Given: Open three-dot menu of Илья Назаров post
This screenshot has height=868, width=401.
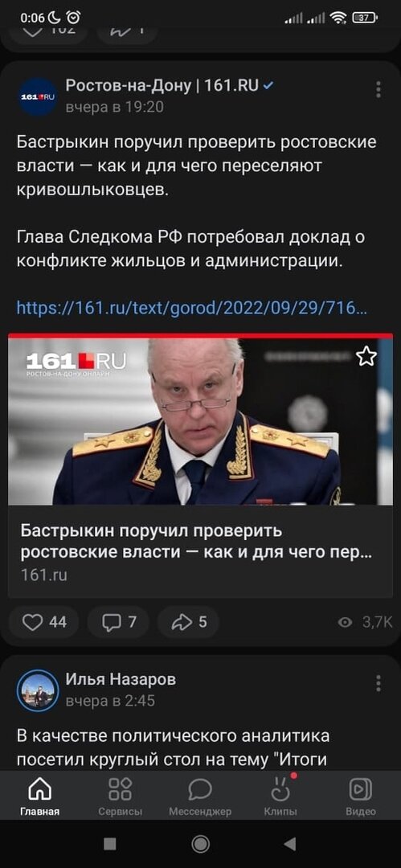Looking at the screenshot, I should [x=378, y=683].
